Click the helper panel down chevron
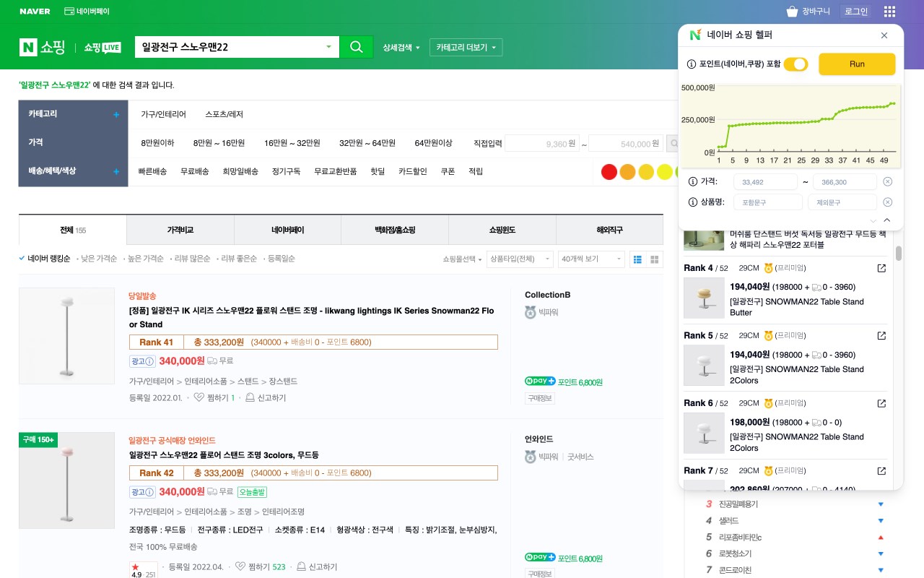 click(873, 220)
